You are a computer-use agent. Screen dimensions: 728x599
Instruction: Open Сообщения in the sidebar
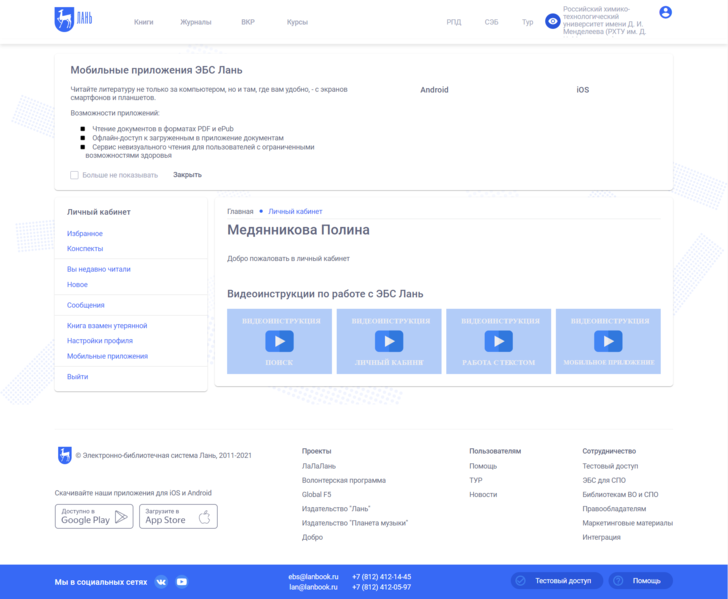(x=85, y=305)
